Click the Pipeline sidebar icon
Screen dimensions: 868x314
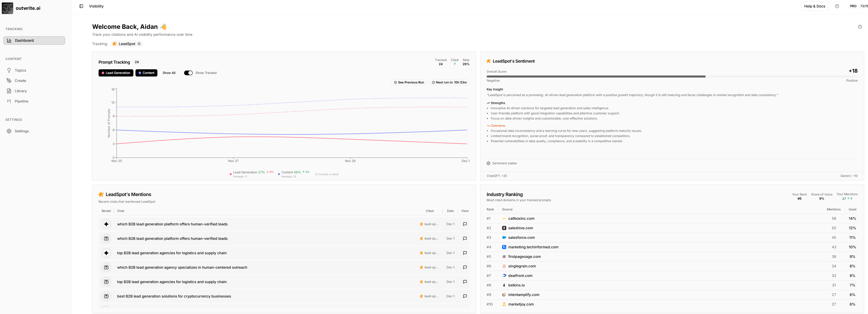[x=9, y=101]
